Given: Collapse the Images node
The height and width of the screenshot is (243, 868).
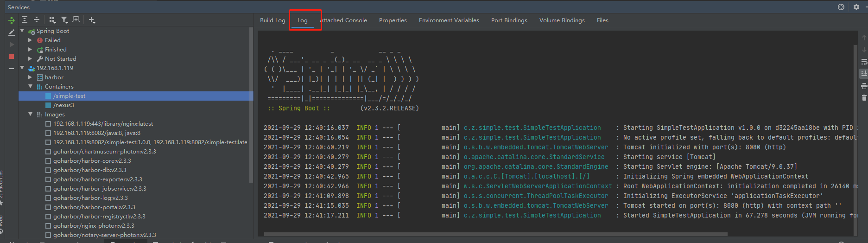Looking at the screenshot, I should point(30,114).
